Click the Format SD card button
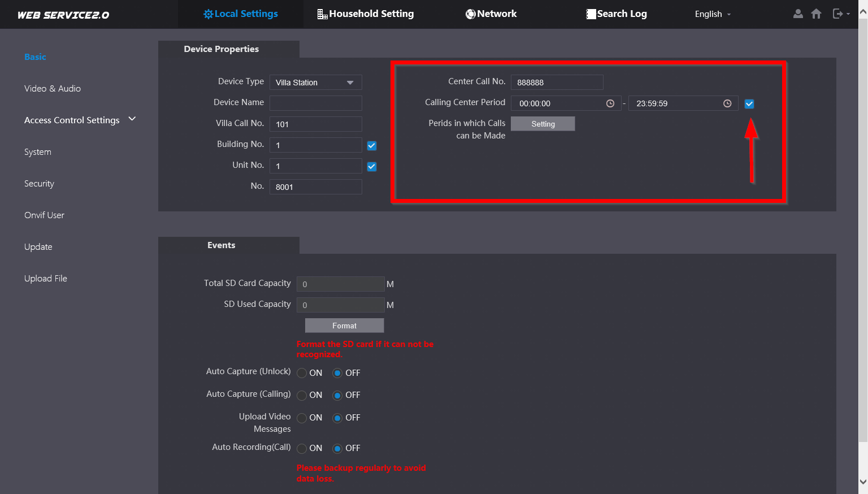 (344, 326)
